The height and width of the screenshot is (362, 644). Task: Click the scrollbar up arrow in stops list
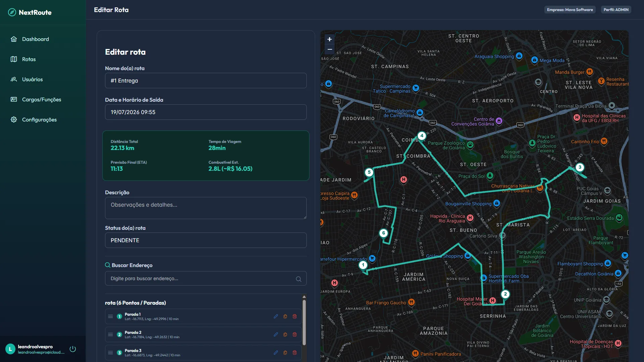click(304, 297)
